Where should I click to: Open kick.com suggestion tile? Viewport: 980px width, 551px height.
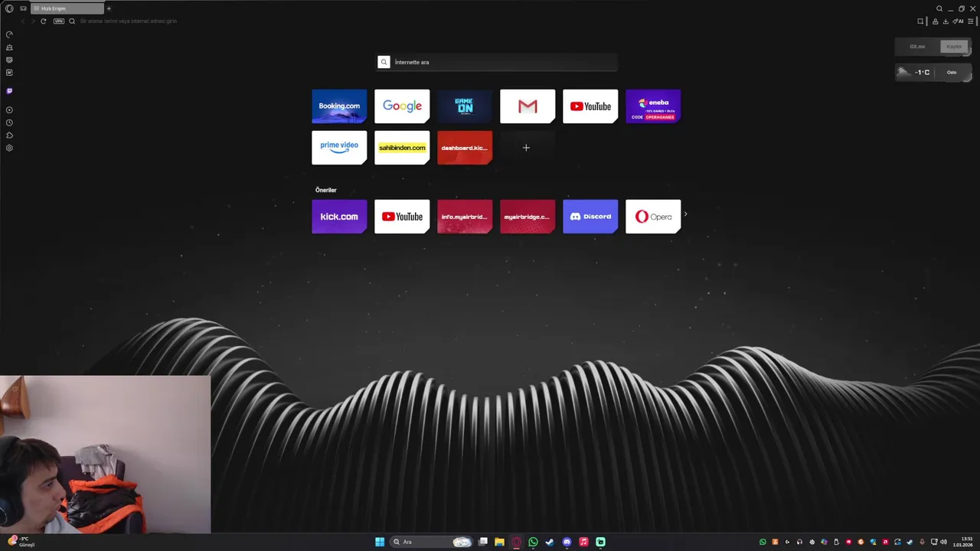point(339,217)
